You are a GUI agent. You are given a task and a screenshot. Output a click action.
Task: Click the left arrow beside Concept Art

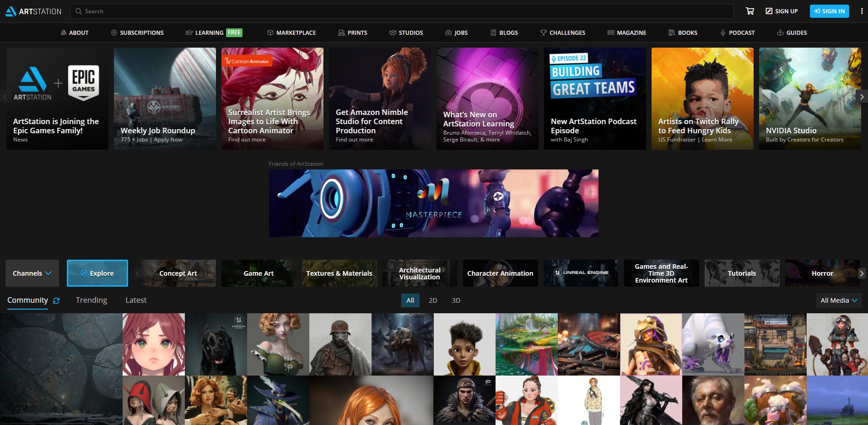point(137,273)
